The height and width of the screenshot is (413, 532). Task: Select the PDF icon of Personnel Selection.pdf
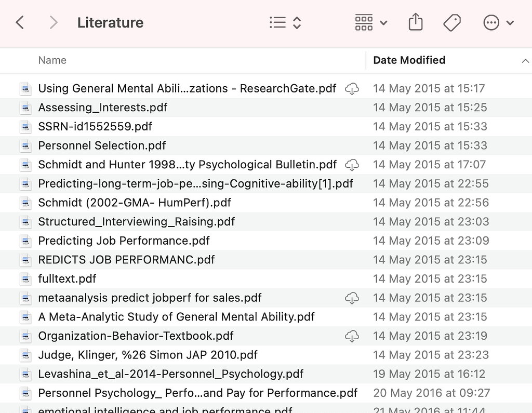click(25, 145)
